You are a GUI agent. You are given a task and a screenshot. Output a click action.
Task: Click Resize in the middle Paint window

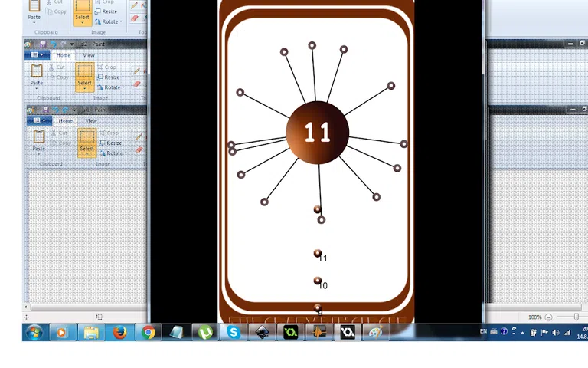112,77
